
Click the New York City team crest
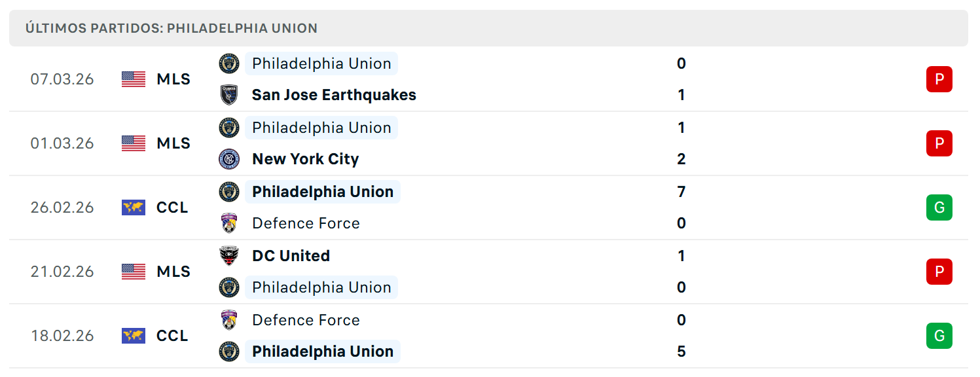(229, 159)
